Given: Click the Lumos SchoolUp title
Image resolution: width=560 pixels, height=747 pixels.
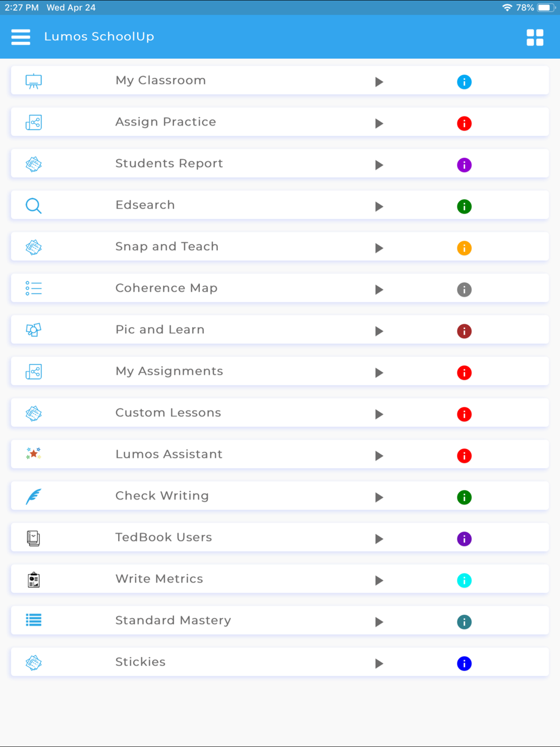Looking at the screenshot, I should 99,36.
